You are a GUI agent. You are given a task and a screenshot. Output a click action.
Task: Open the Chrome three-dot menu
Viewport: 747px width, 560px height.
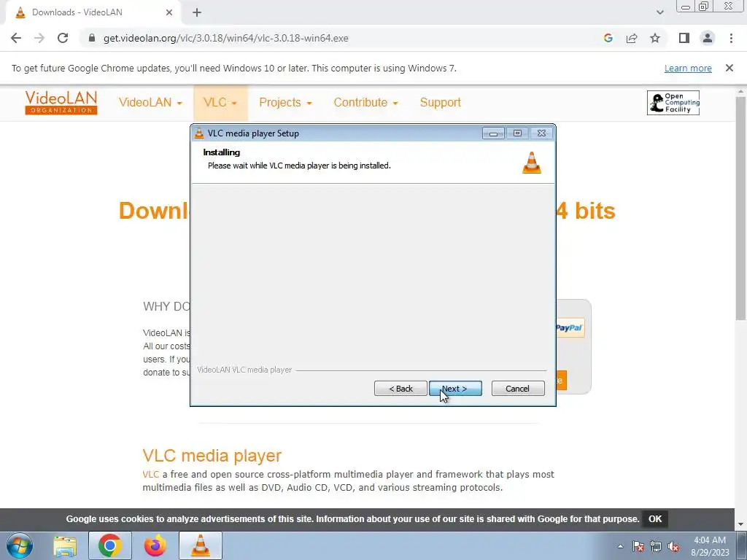click(x=731, y=38)
